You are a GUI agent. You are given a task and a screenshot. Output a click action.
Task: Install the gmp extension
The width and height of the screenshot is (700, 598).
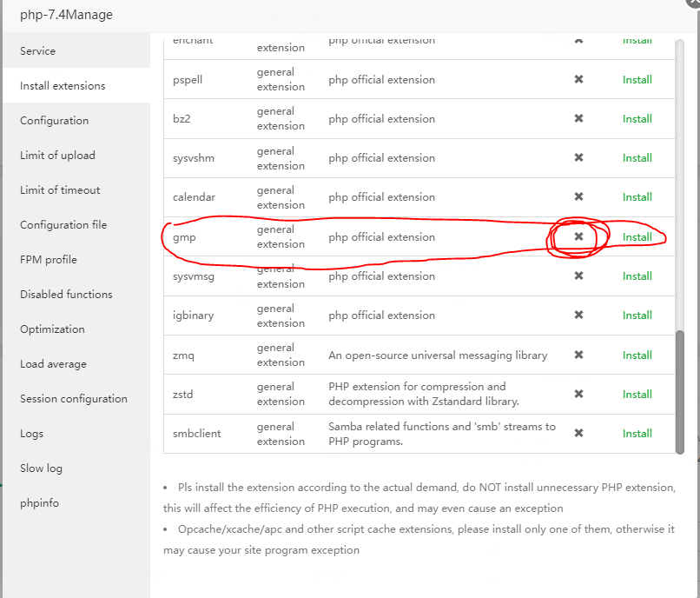[x=637, y=236]
